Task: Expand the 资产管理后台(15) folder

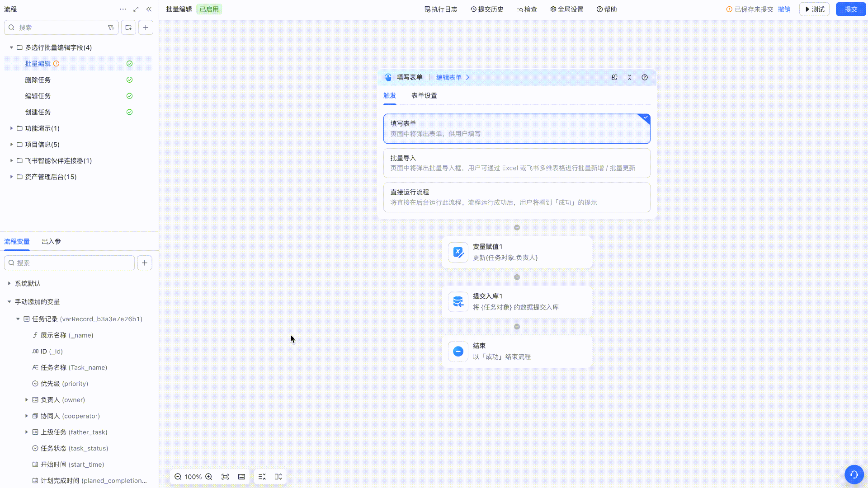Action: click(x=11, y=177)
